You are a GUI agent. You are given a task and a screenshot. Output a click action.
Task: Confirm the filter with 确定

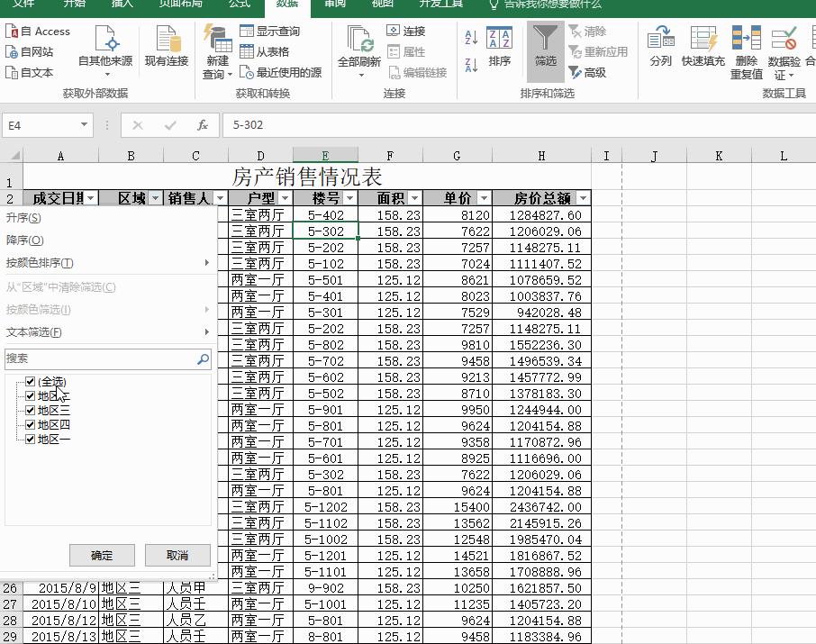(102, 555)
